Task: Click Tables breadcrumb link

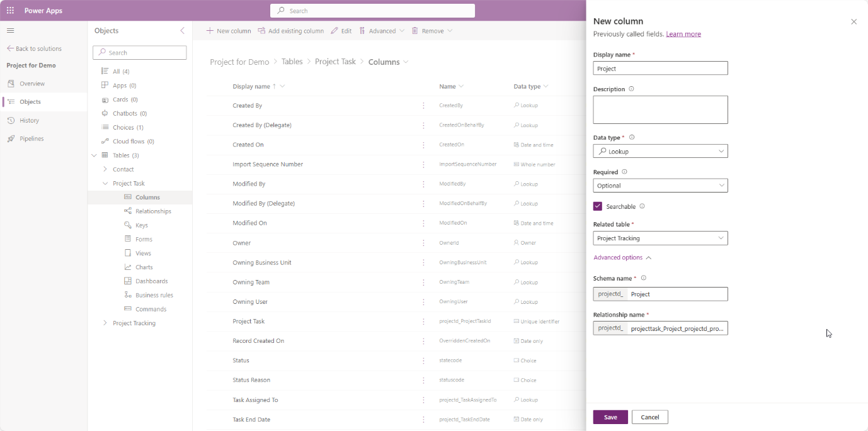Action: (292, 62)
